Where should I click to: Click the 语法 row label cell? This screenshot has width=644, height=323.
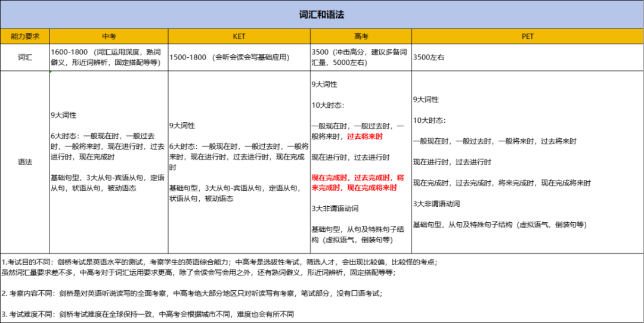pos(24,162)
